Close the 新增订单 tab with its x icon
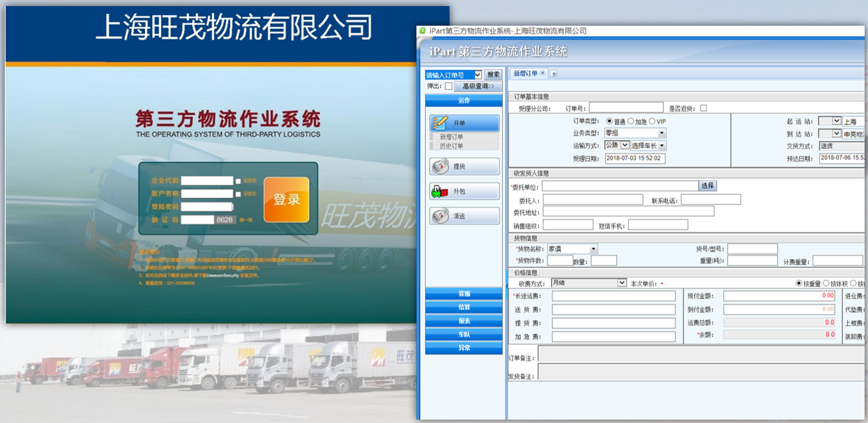This screenshot has height=423, width=868. click(543, 73)
